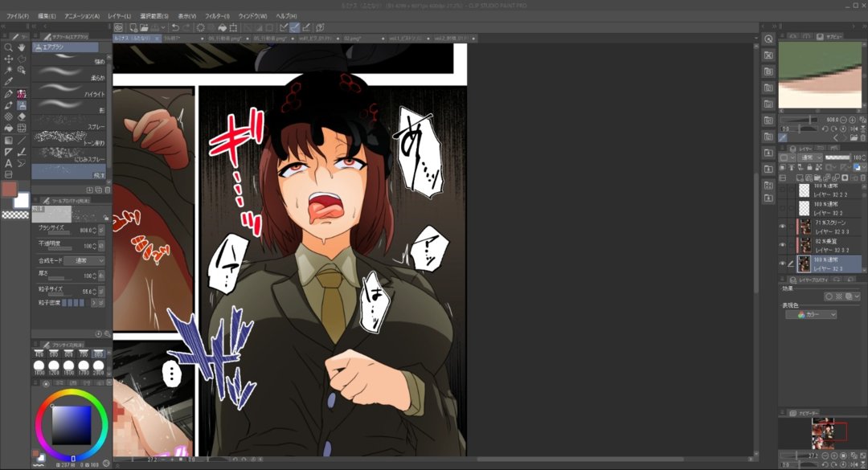This screenshot has height=470, width=868.
Task: Open the 編集(E) menu
Action: (47, 16)
